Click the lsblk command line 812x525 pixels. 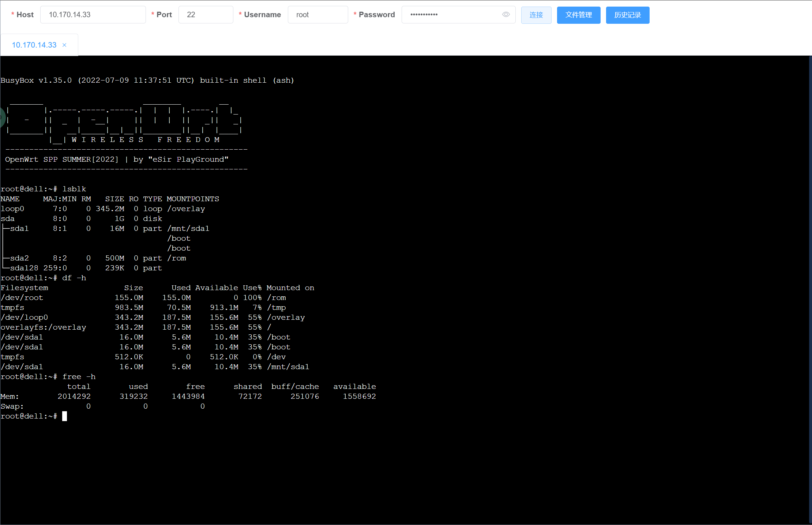point(74,189)
